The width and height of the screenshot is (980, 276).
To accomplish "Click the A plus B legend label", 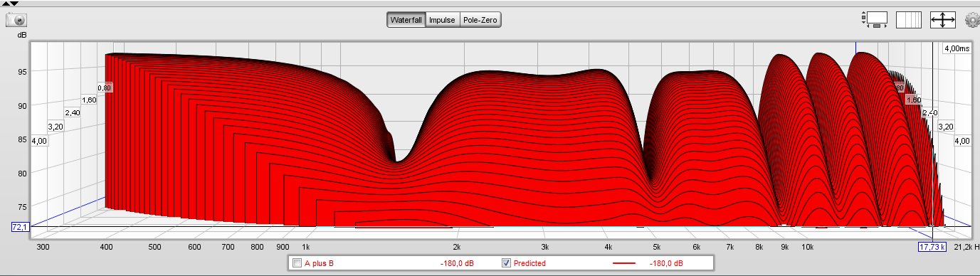I will (x=319, y=264).
